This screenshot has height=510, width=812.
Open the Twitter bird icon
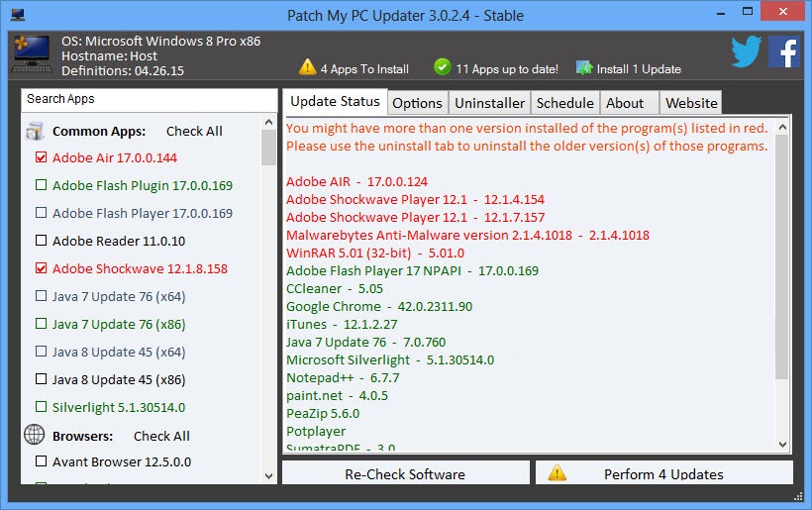pos(747,52)
